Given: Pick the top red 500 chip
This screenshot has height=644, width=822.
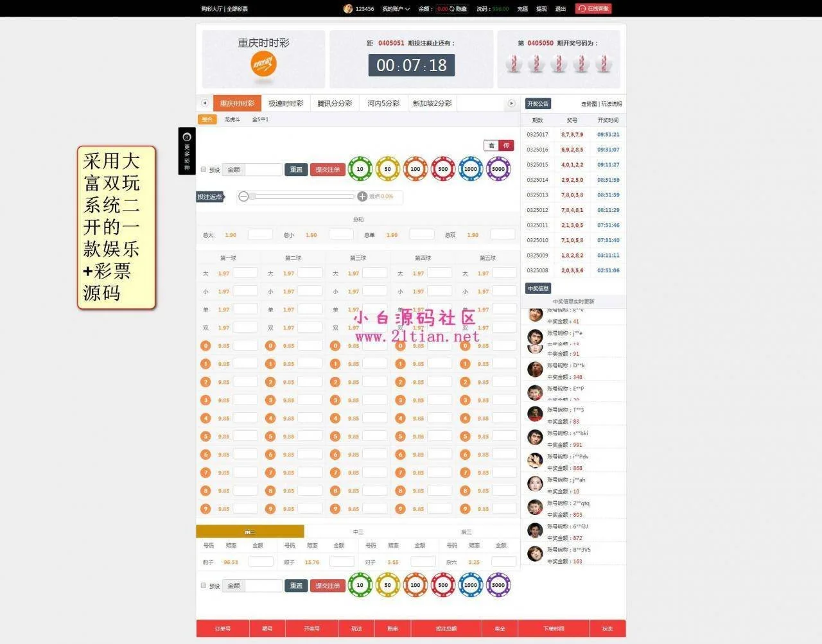Looking at the screenshot, I should [x=442, y=169].
